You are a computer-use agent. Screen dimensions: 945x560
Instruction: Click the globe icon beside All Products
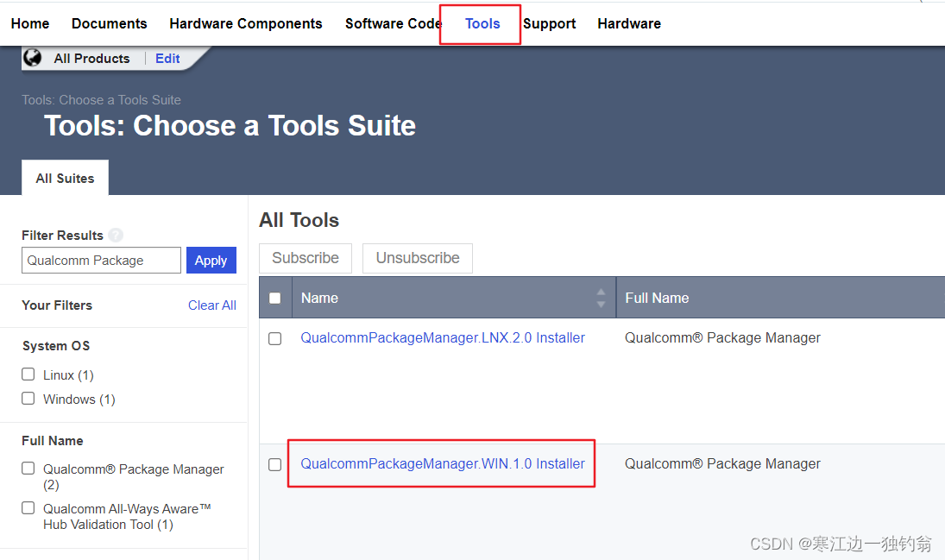33,58
